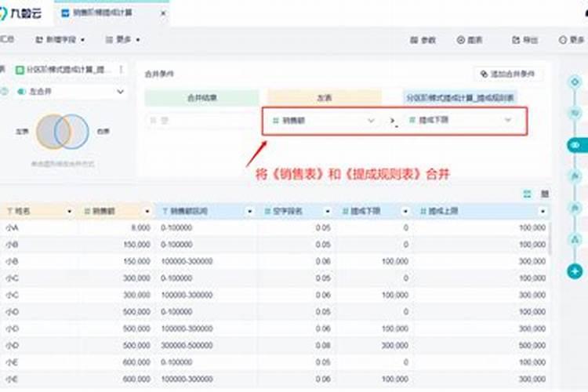Image resolution: width=588 pixels, height=392 pixels.
Task: Select the highlighted merge step node in sidebar
Action: click(576, 145)
